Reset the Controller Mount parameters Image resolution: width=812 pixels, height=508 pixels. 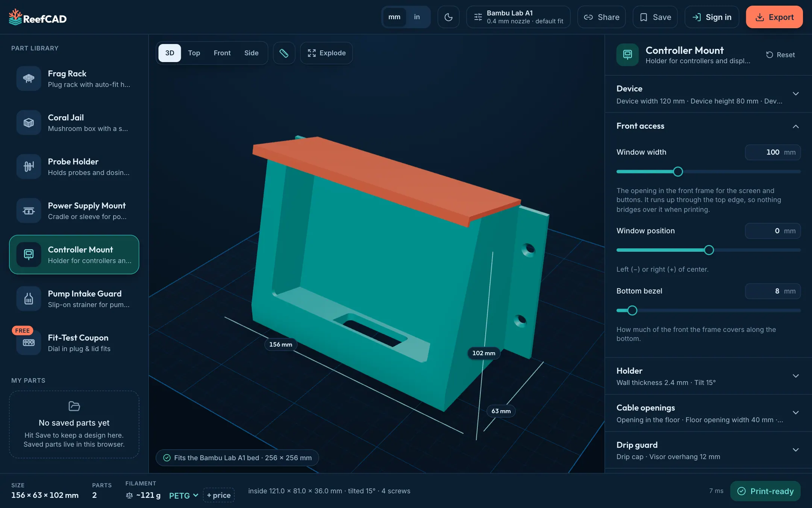click(x=780, y=55)
